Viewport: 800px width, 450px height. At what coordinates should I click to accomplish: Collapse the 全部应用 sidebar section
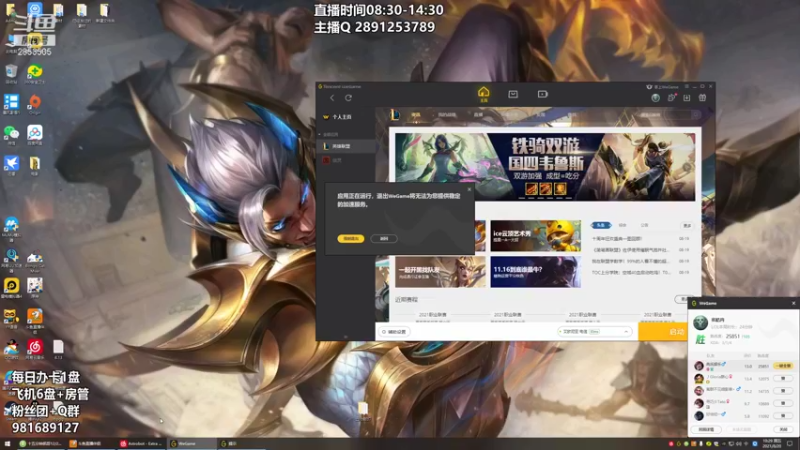click(x=329, y=134)
